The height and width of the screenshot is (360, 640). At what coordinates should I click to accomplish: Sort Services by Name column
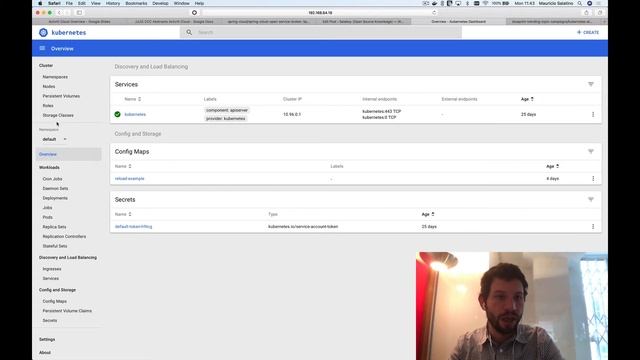[133, 99]
